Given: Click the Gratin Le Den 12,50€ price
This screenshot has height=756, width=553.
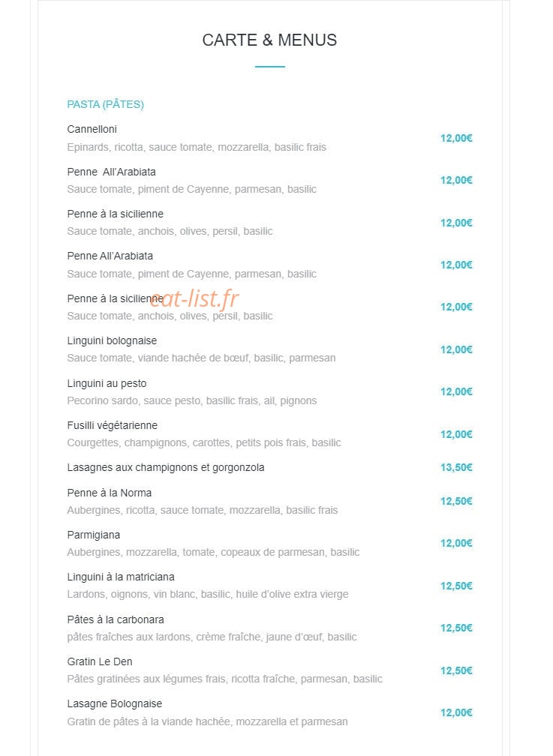Looking at the screenshot, I should click(x=456, y=670).
